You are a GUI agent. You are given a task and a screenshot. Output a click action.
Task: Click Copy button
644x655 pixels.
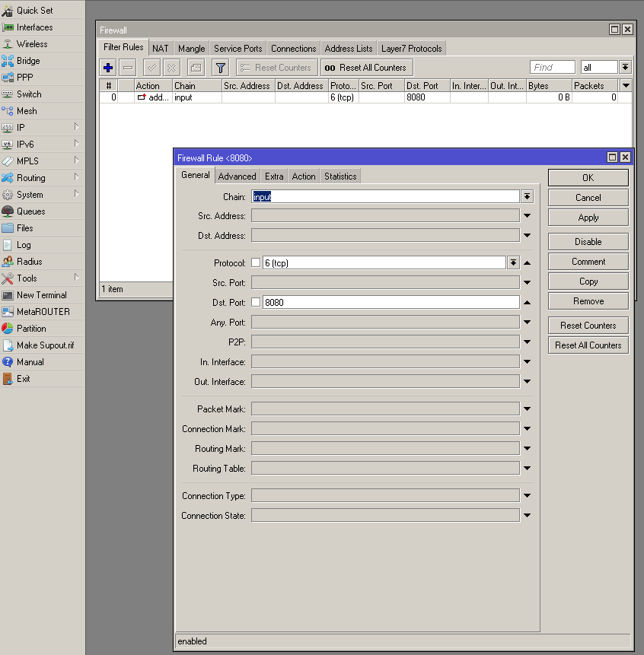pos(588,281)
